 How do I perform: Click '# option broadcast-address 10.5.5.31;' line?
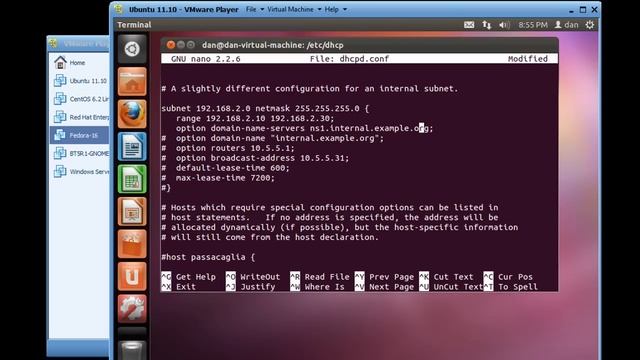pyautogui.click(x=256, y=158)
